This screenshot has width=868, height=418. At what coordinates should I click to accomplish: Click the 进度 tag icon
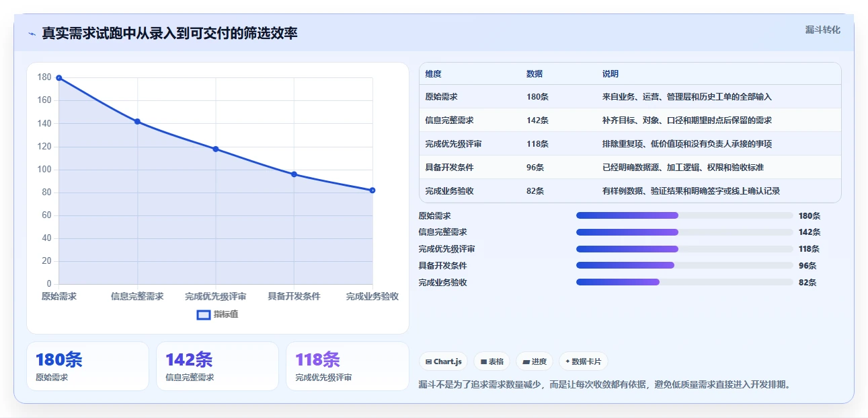(x=526, y=361)
